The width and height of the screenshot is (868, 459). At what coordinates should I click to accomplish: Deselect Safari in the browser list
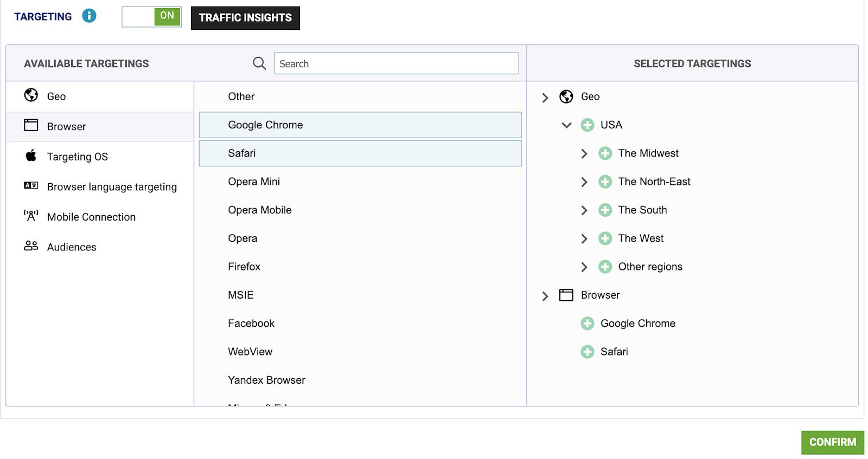[360, 153]
